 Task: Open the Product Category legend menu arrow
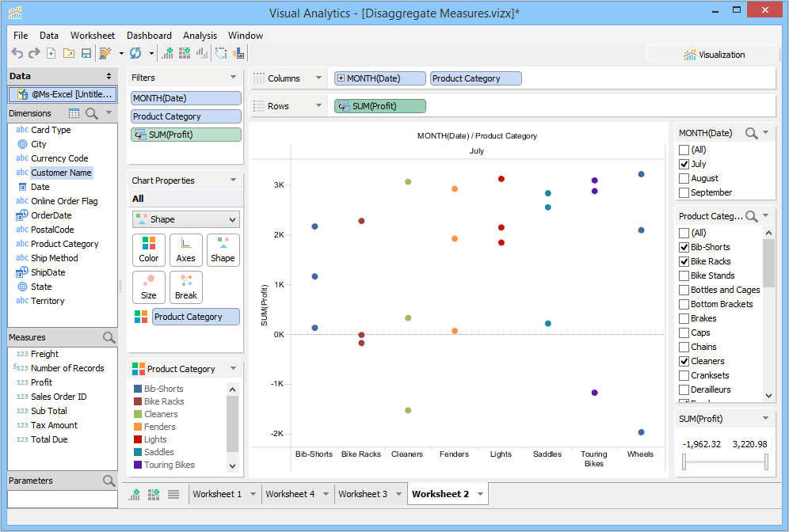233,369
